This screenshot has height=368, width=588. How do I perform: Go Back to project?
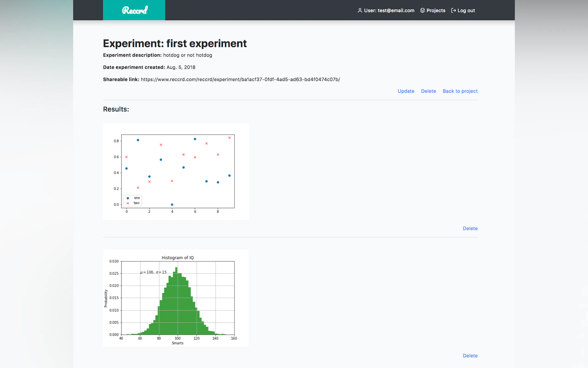click(x=460, y=91)
